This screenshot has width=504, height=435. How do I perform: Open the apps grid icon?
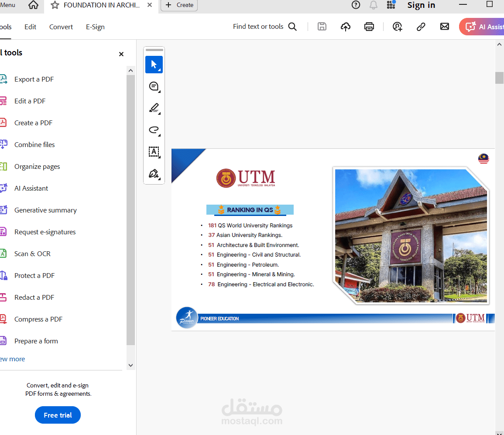coord(391,5)
